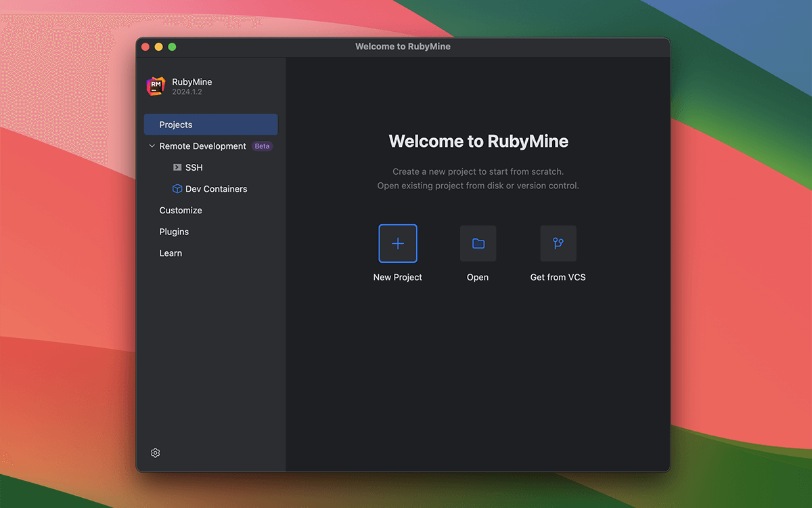Select the Remote Development label
Screen dimensions: 812x508
[x=203, y=146]
